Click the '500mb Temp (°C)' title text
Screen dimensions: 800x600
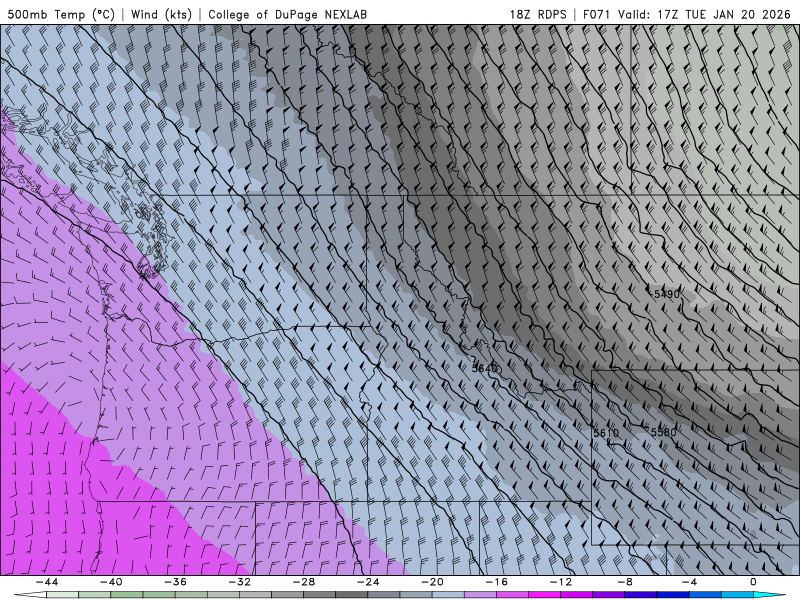(x=61, y=14)
